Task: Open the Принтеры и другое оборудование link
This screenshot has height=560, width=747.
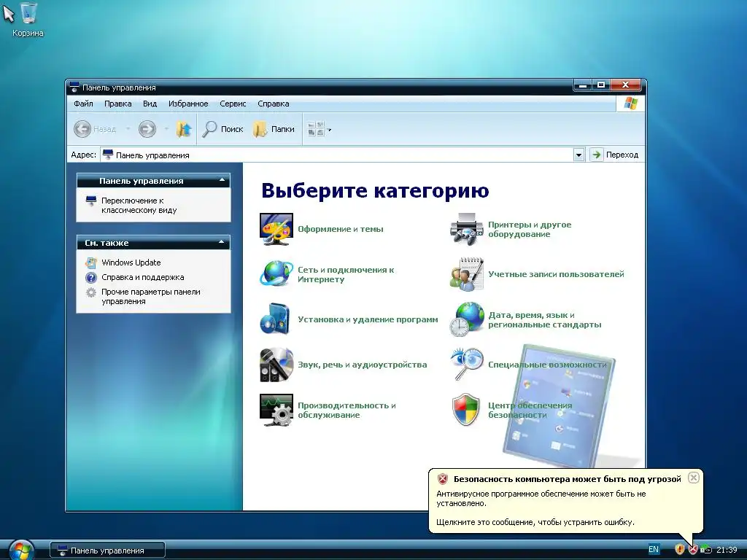Action: (x=530, y=229)
